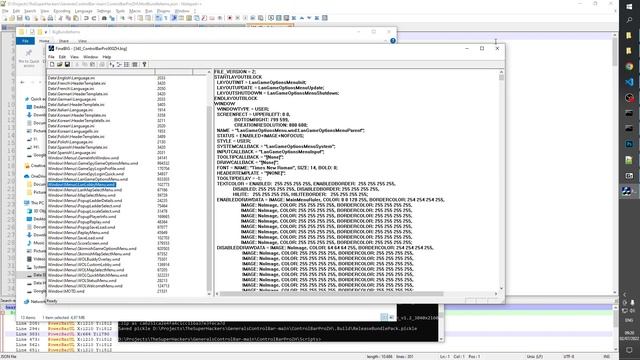
Task: Select the Home tab in File Explorer
Action: click(x=44, y=41)
